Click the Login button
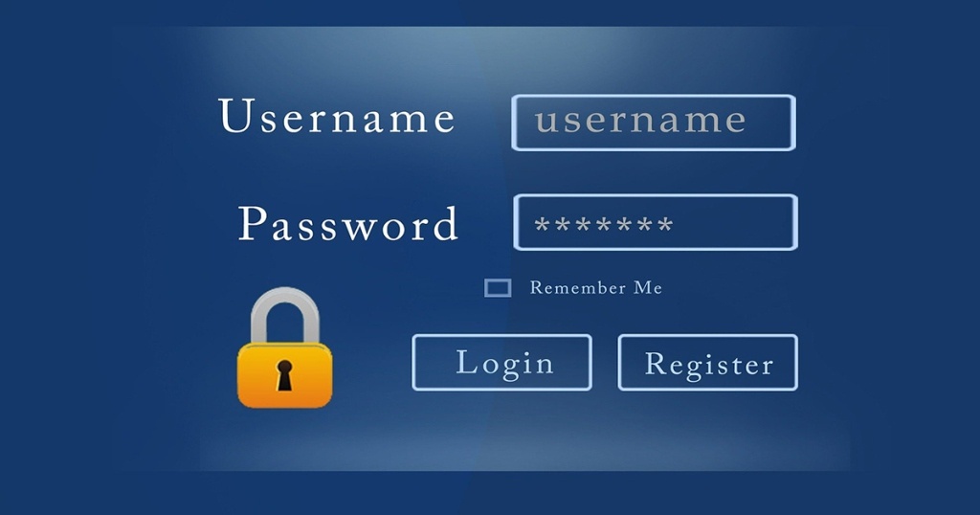This screenshot has height=515, width=980. click(x=501, y=363)
